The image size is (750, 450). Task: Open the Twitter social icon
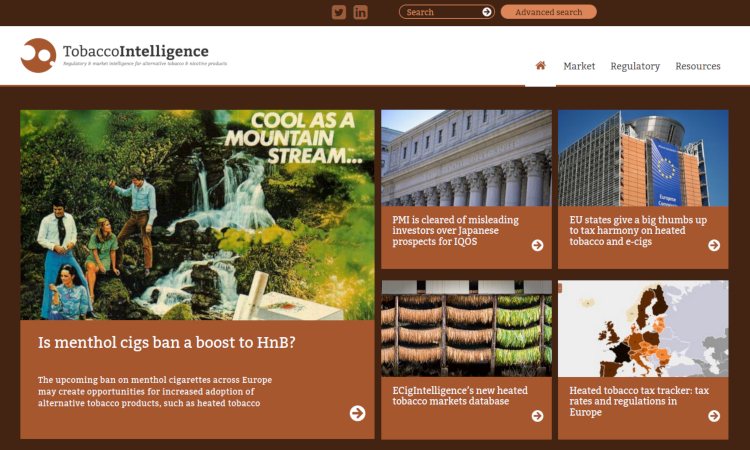339,12
